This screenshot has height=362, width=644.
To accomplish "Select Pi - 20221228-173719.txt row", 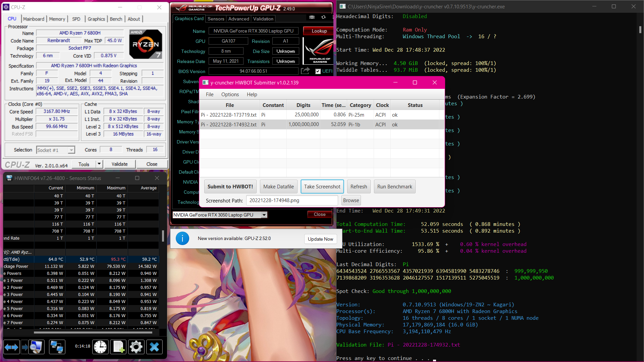I will (319, 115).
